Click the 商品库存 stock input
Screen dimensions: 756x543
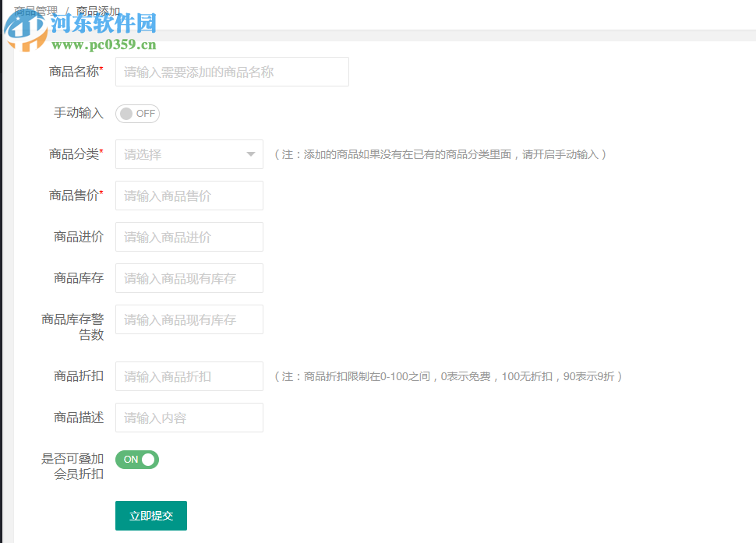(x=189, y=278)
